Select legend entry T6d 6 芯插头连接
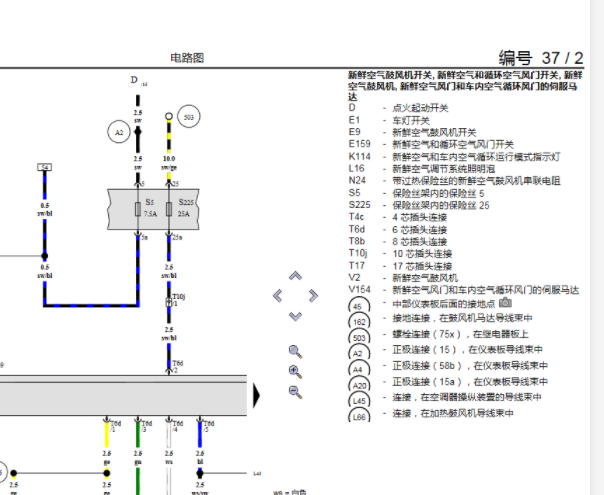The height and width of the screenshot is (495, 604). pyautogui.click(x=398, y=230)
